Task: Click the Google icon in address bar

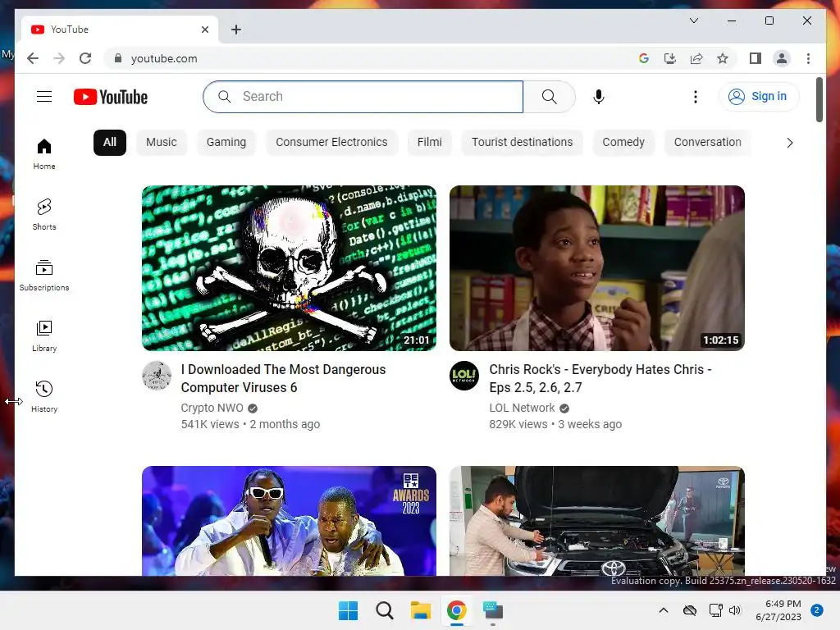Action: (x=644, y=58)
